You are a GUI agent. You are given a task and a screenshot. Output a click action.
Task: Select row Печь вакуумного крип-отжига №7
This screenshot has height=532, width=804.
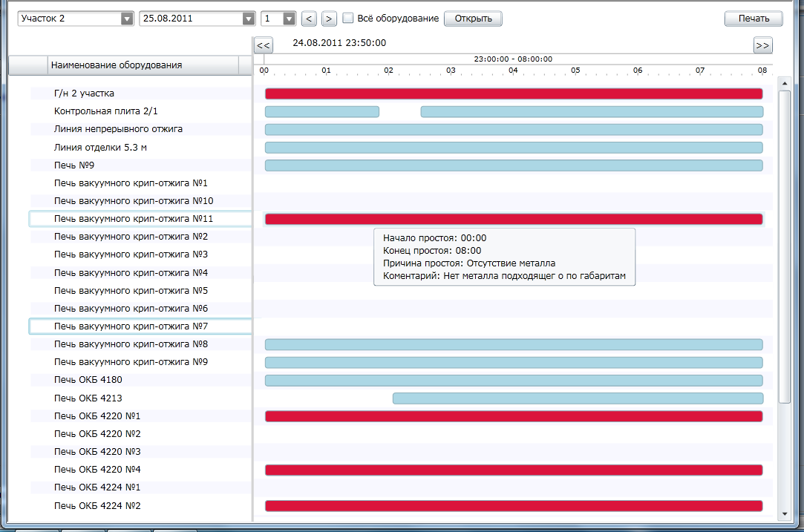click(131, 326)
